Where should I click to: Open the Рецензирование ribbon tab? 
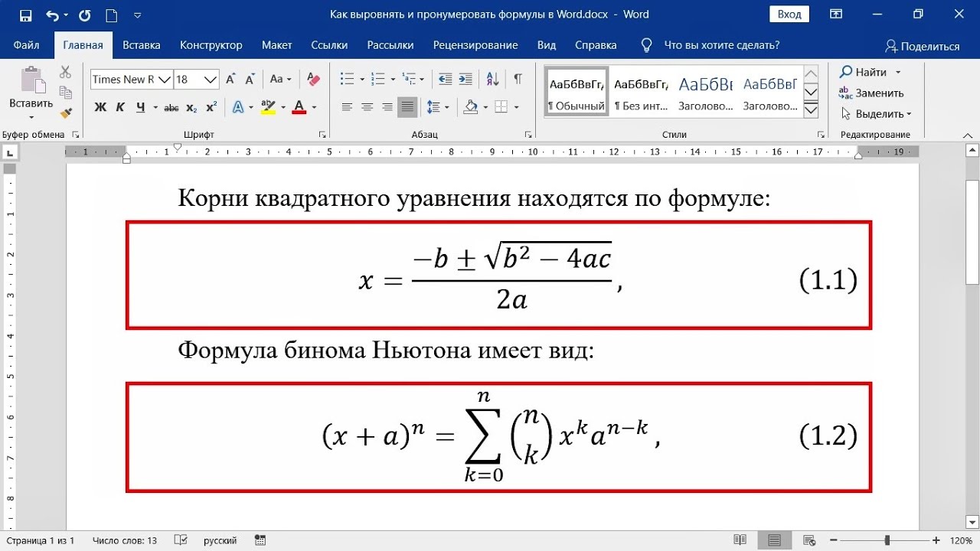[x=475, y=45]
